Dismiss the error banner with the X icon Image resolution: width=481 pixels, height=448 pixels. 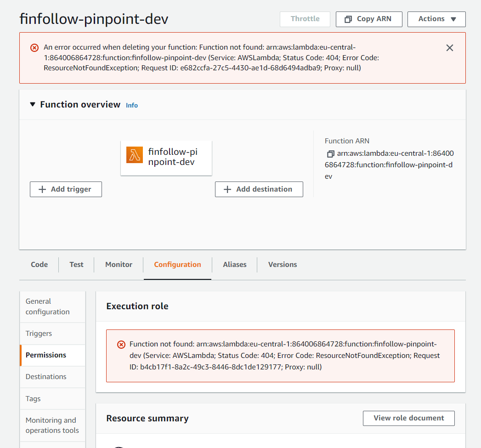449,47
